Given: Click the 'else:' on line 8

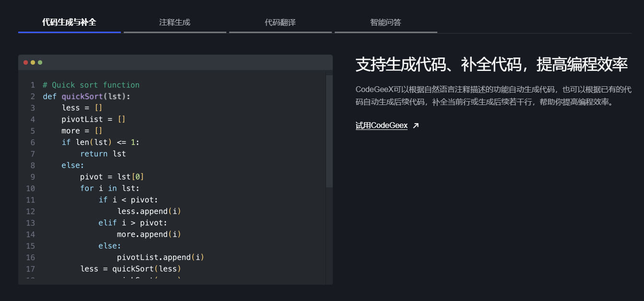Looking at the screenshot, I should (73, 165).
